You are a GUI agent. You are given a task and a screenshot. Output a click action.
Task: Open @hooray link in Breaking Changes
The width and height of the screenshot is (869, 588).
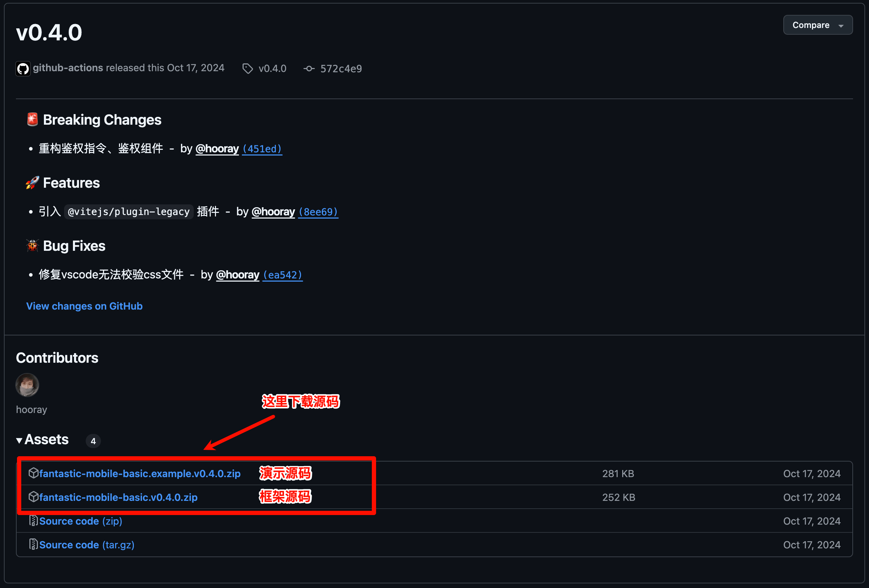217,148
